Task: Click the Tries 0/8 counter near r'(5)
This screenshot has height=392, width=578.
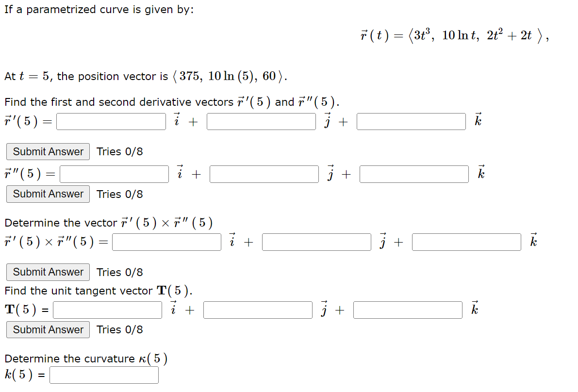Action: coord(120,151)
